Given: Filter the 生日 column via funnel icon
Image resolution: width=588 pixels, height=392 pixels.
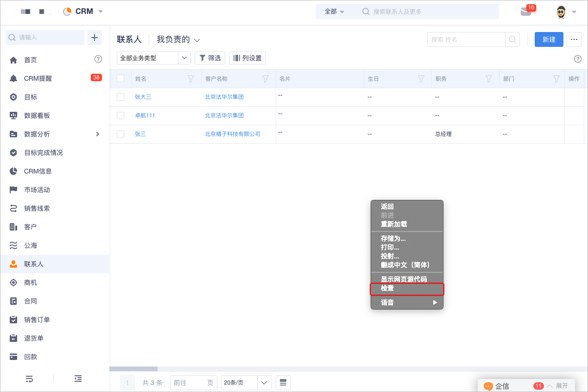Looking at the screenshot, I should pos(421,79).
